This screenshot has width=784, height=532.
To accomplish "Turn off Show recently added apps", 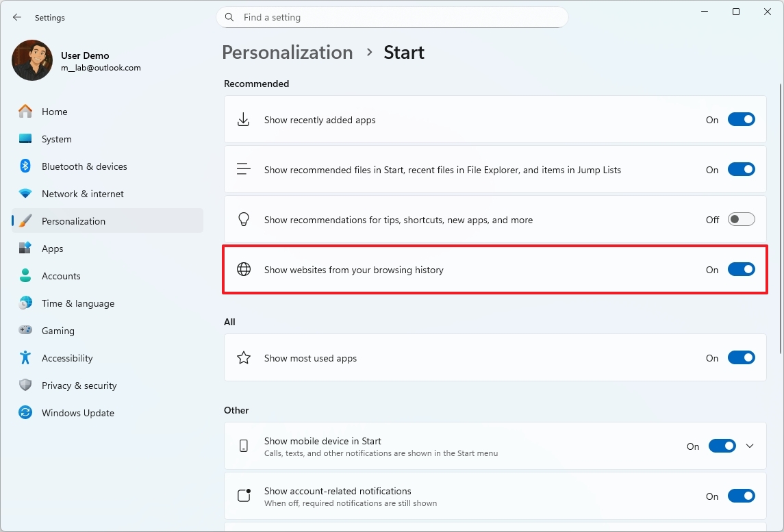I will point(741,120).
